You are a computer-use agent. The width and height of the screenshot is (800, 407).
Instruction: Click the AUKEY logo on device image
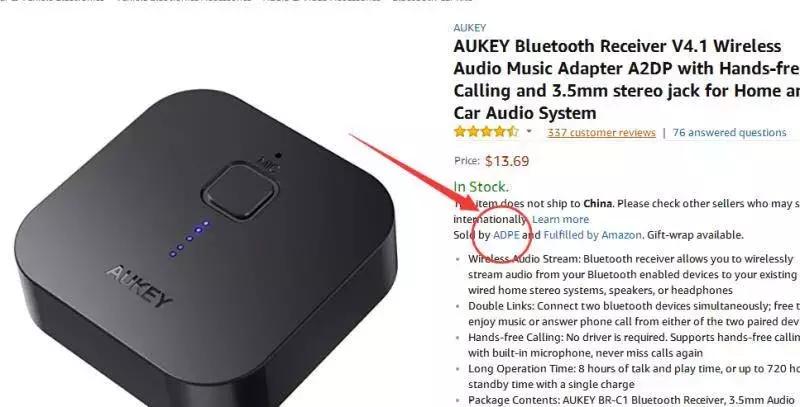[x=139, y=286]
